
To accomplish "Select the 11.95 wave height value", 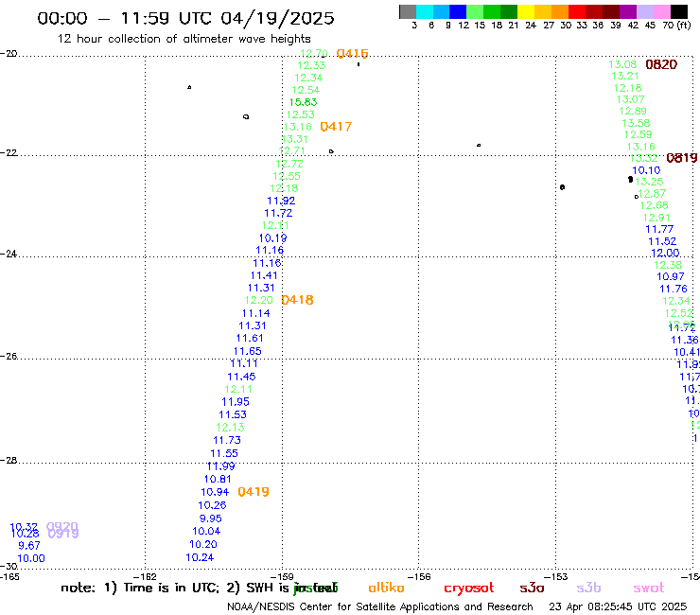I will (x=236, y=402).
